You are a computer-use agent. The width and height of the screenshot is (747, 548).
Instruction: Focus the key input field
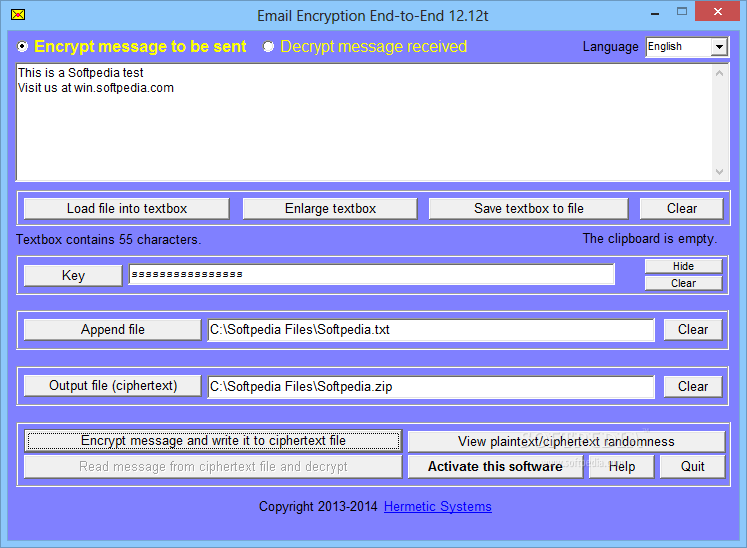coord(372,274)
